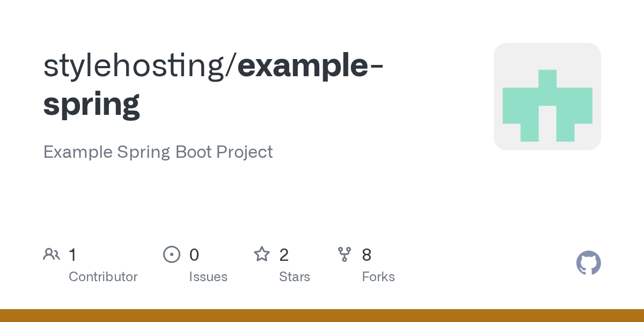The width and height of the screenshot is (644, 322).
Task: Click the fork branch icon
Action: [x=345, y=254]
